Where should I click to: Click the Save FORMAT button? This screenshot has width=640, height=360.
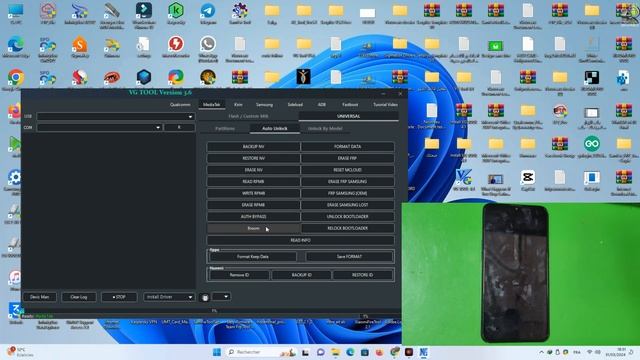pyautogui.click(x=349, y=256)
